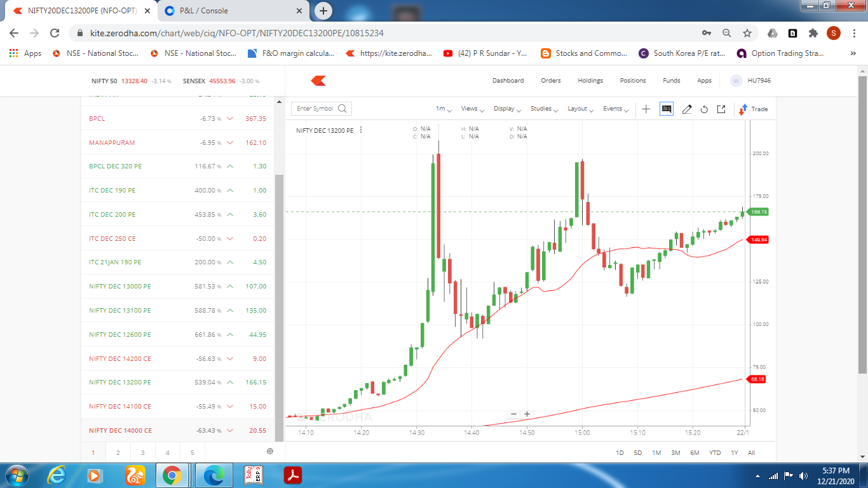Show hidden system tray icons arrow
The width and height of the screenshot is (868, 488).
click(x=757, y=475)
